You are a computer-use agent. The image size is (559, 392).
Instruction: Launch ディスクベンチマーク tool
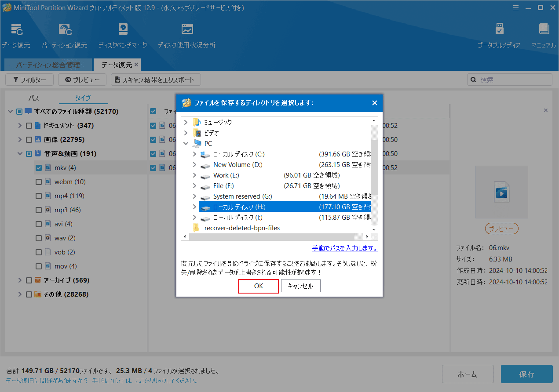click(123, 29)
